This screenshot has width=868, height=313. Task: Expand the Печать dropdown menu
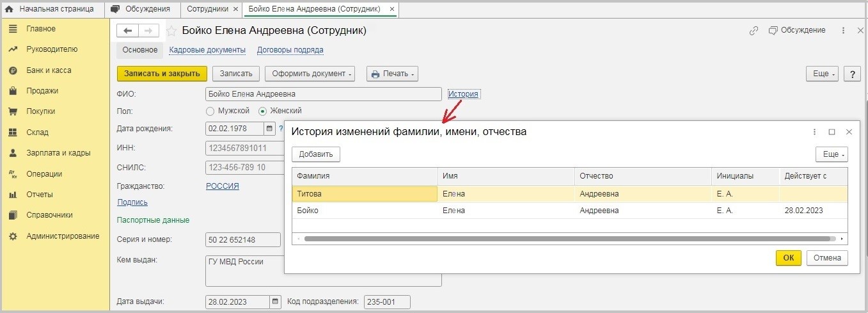[392, 74]
